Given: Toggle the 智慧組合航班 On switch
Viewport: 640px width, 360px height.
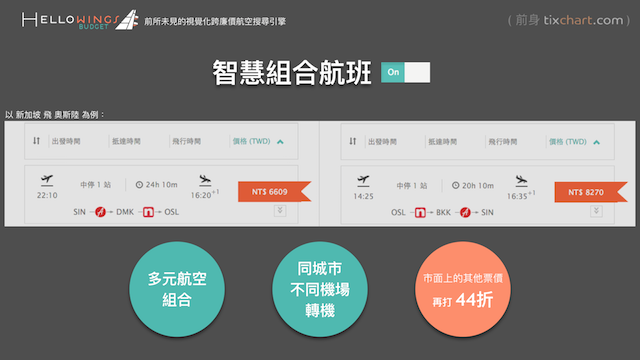Looking at the screenshot, I should click(x=405, y=72).
